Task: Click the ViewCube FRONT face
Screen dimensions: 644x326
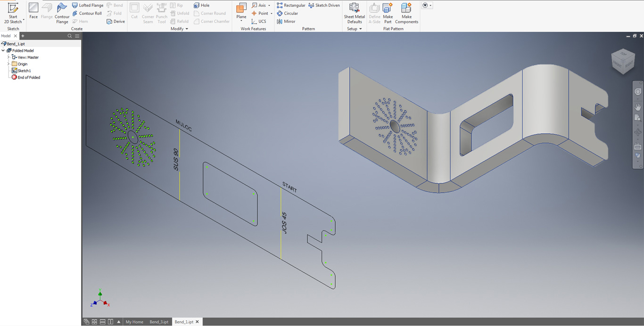Action: (x=617, y=65)
